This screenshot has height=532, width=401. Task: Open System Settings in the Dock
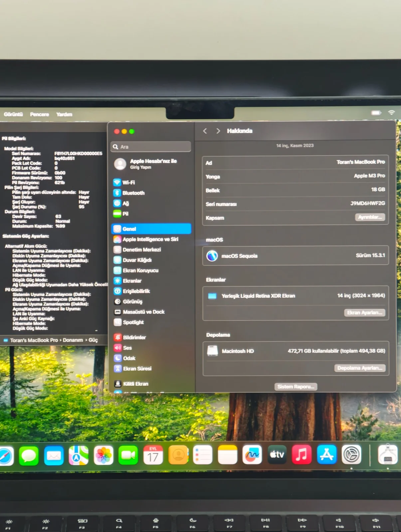(351, 454)
